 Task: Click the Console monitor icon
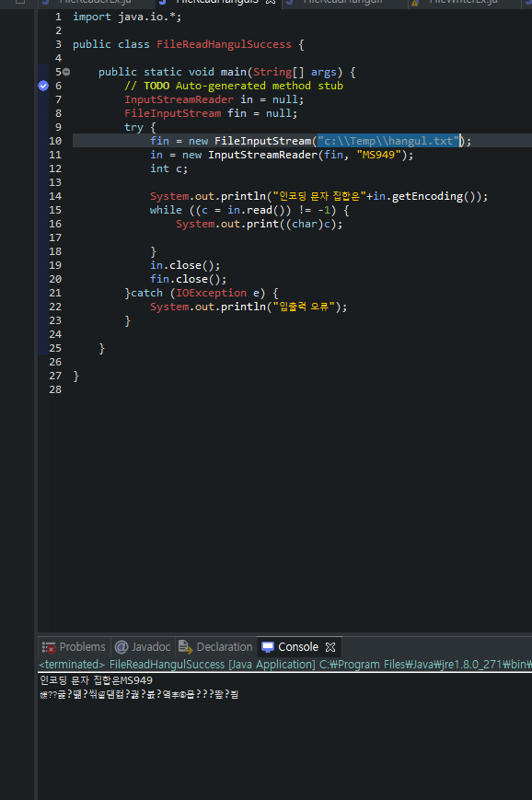[268, 647]
